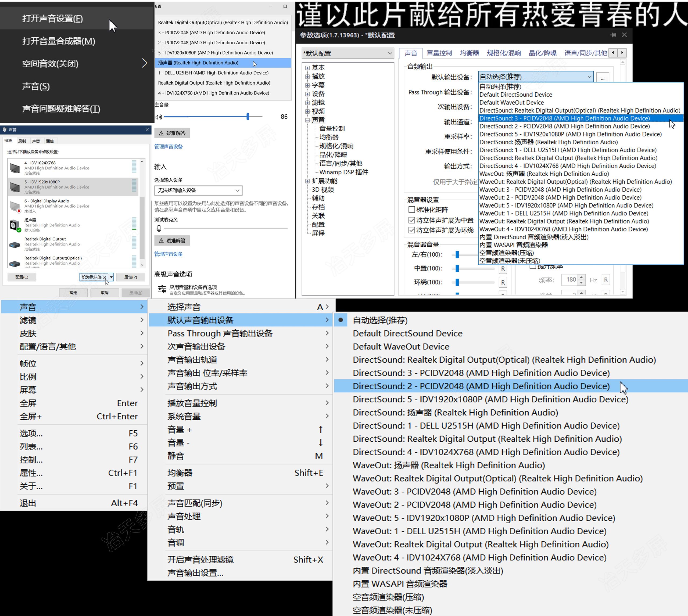Toggle 将立体声扩展为环绕 checkbox
This screenshot has height=616, width=688.
click(x=412, y=230)
